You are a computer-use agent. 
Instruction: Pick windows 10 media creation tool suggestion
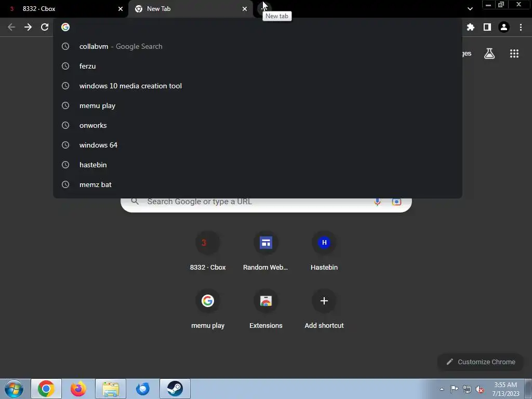258,86
